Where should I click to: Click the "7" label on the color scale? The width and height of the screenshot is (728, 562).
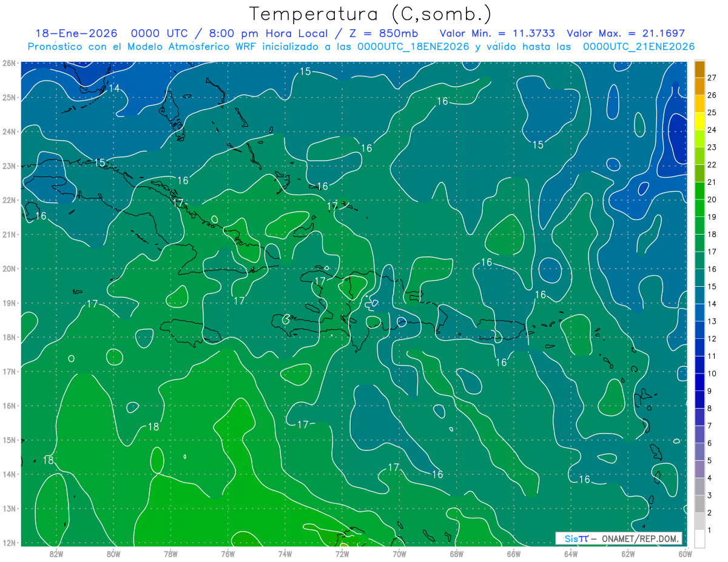(709, 426)
